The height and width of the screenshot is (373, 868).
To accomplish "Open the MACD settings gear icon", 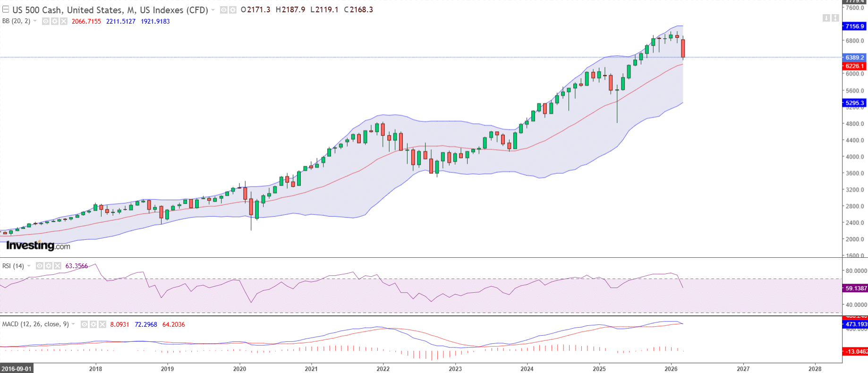I will (94, 324).
